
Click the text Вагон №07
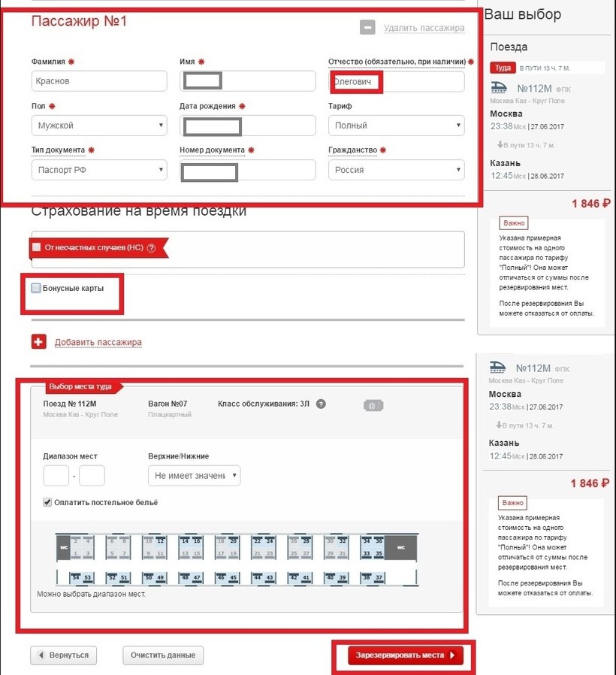tap(168, 404)
